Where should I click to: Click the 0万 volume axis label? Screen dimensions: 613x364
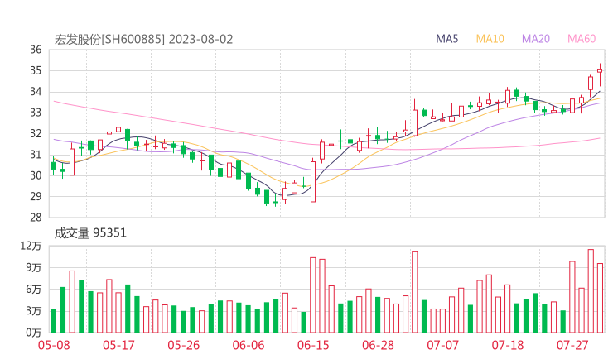34,333
